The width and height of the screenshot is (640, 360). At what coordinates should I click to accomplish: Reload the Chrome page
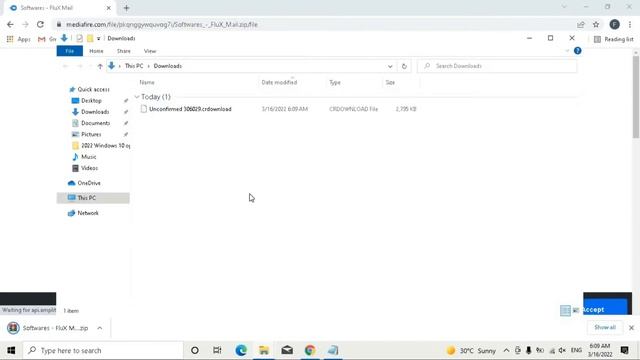[40, 24]
